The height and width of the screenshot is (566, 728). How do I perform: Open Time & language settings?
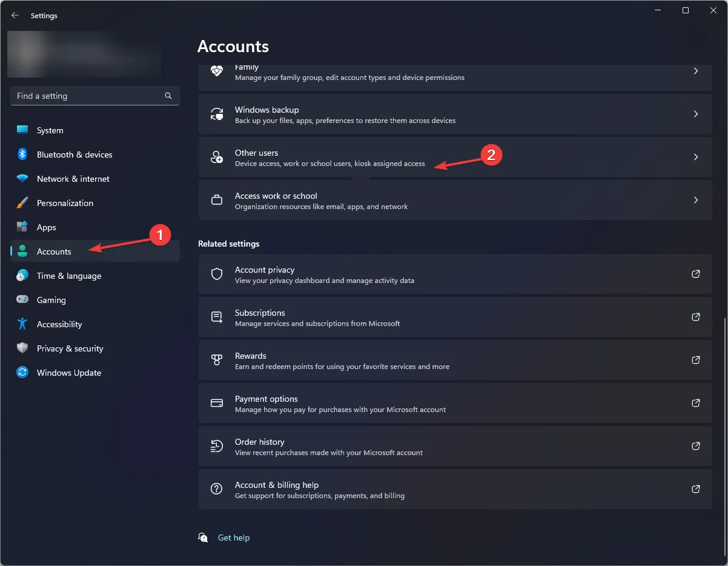click(x=95, y=276)
